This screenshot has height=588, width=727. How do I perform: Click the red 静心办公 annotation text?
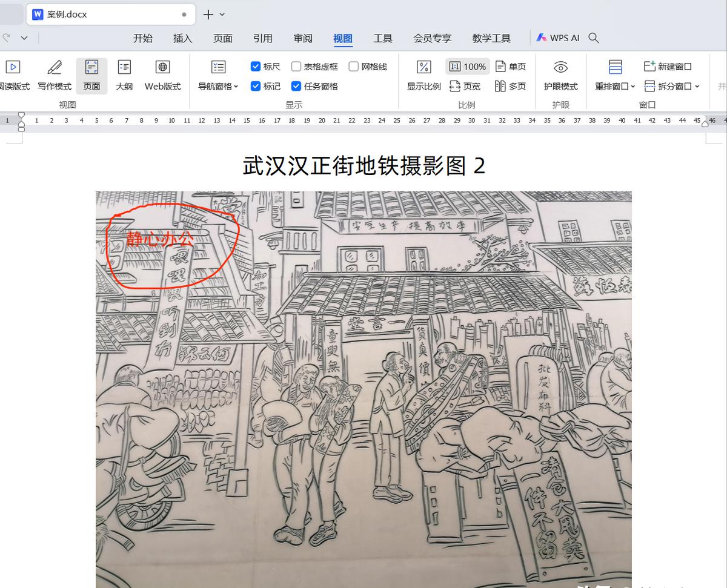coord(161,239)
